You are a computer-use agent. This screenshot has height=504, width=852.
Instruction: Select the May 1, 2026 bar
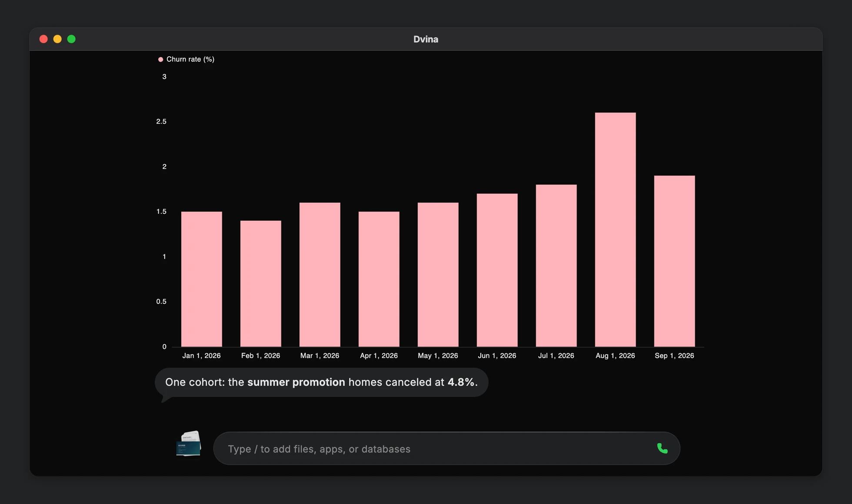(438, 275)
